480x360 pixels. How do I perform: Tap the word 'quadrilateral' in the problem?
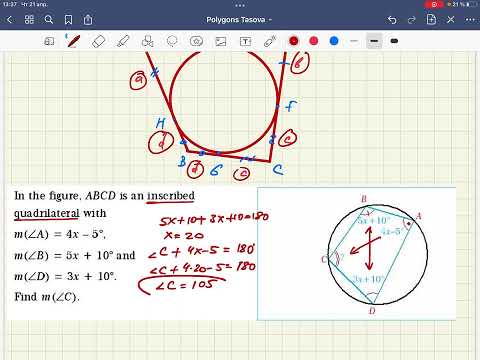(46, 213)
